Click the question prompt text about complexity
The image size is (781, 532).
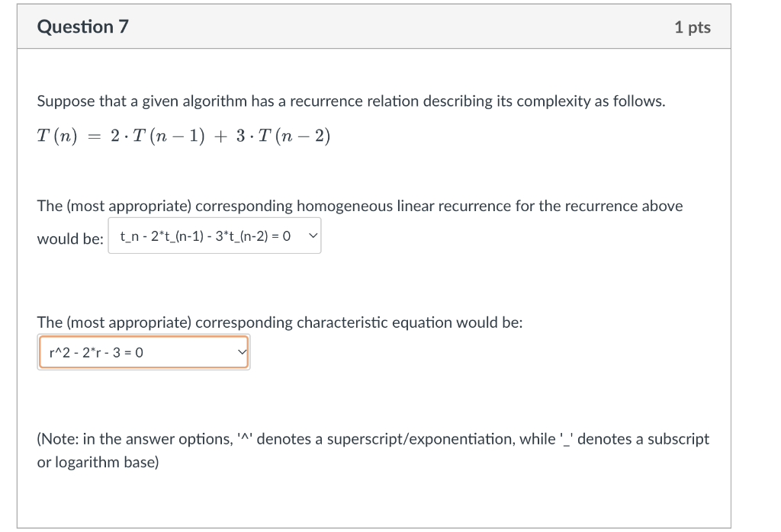(x=351, y=101)
